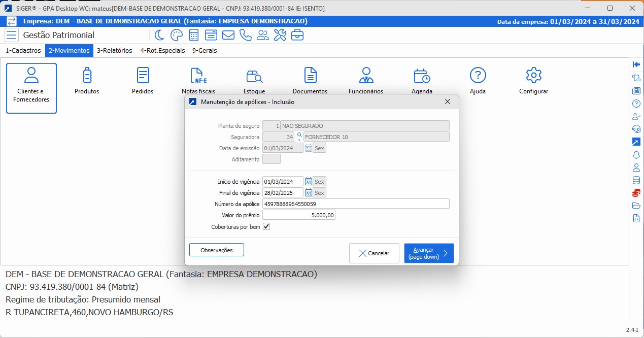644x338 pixels.
Task: Switch to the 3-Relatórios tab
Action: [114, 51]
